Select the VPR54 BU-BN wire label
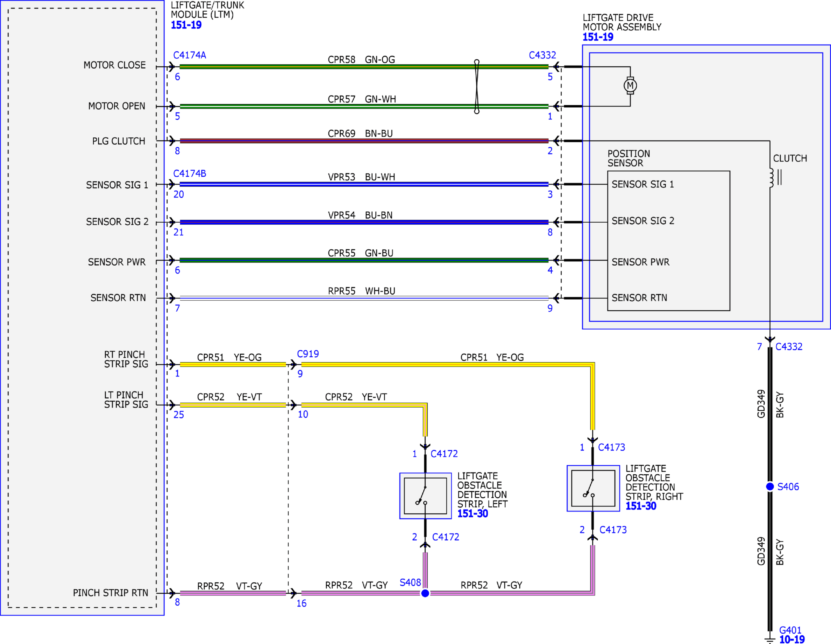 point(360,215)
